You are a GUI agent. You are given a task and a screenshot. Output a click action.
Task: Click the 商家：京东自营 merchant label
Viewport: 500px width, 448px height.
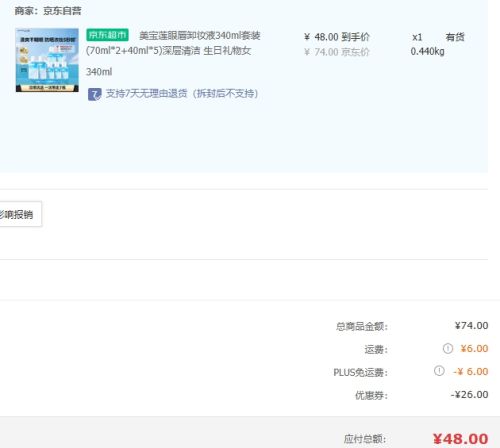pyautogui.click(x=48, y=11)
